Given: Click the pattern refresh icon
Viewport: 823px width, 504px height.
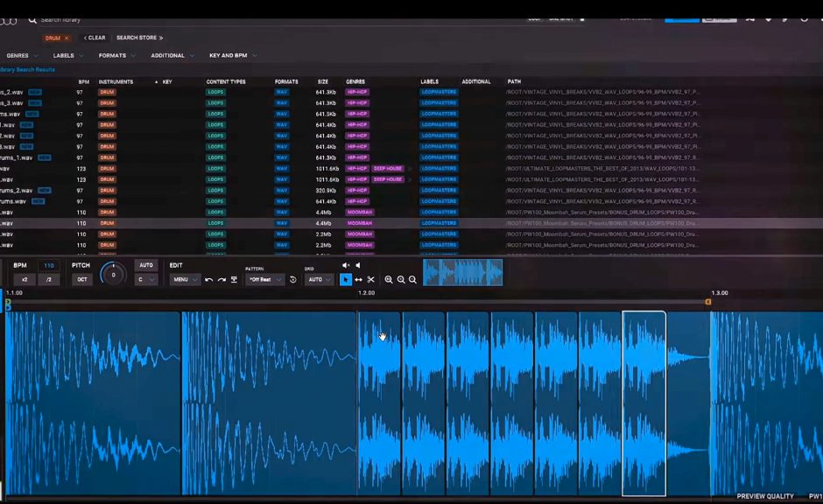Looking at the screenshot, I should pyautogui.click(x=292, y=279).
